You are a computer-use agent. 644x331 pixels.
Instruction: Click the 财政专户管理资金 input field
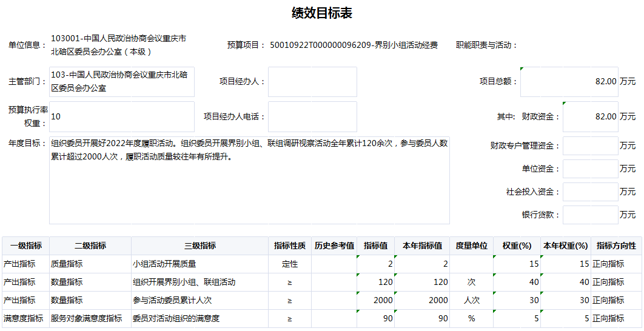[590, 145]
